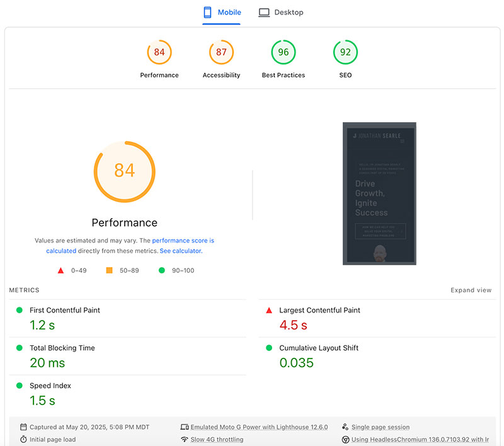This screenshot has width=504, height=446.
Task: Switch to the Mobile tab
Action: (x=222, y=13)
